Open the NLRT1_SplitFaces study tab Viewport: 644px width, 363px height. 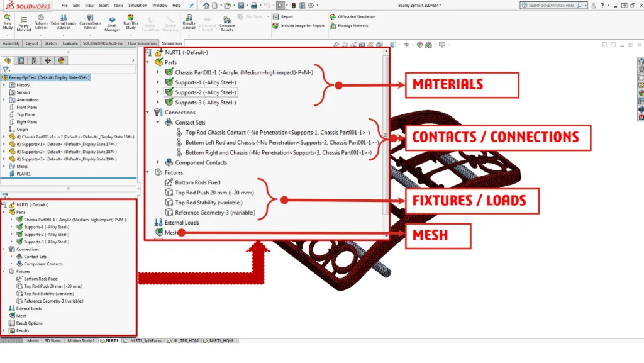pos(143,341)
